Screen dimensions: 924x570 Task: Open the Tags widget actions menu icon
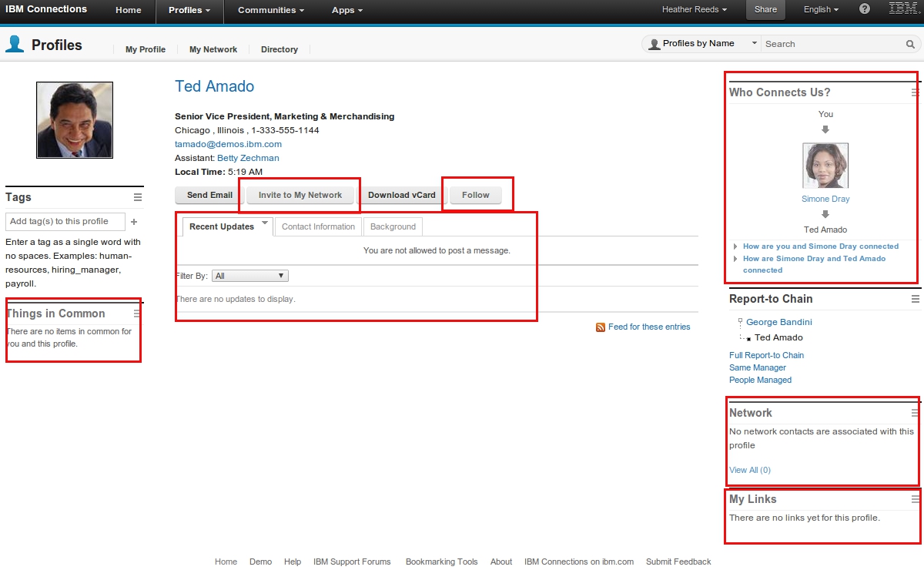pos(138,197)
